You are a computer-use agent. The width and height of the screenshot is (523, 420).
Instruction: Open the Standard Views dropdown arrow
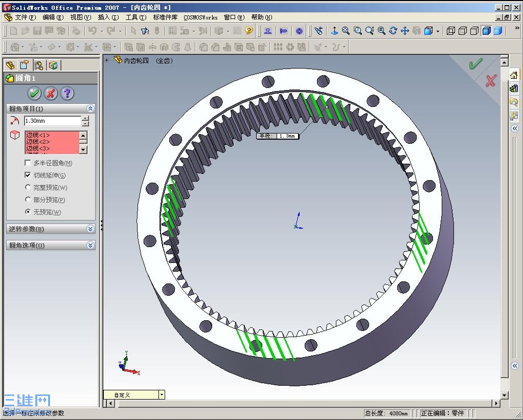pyautogui.click(x=438, y=31)
